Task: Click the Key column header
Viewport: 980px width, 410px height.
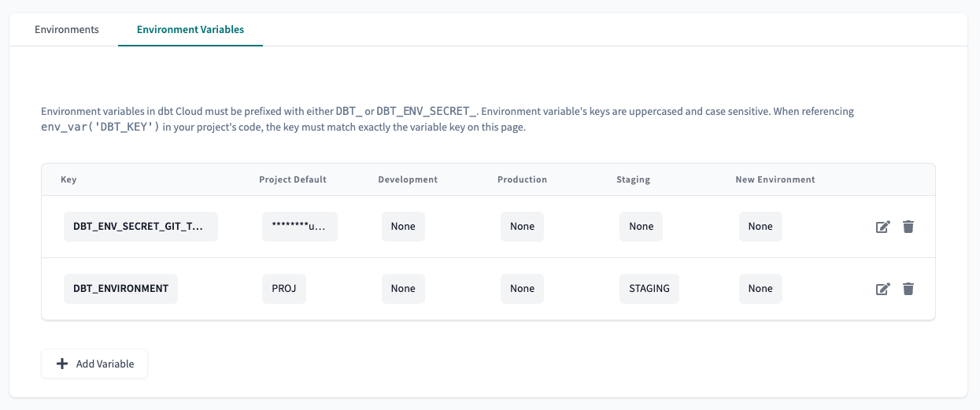Action: [x=68, y=179]
